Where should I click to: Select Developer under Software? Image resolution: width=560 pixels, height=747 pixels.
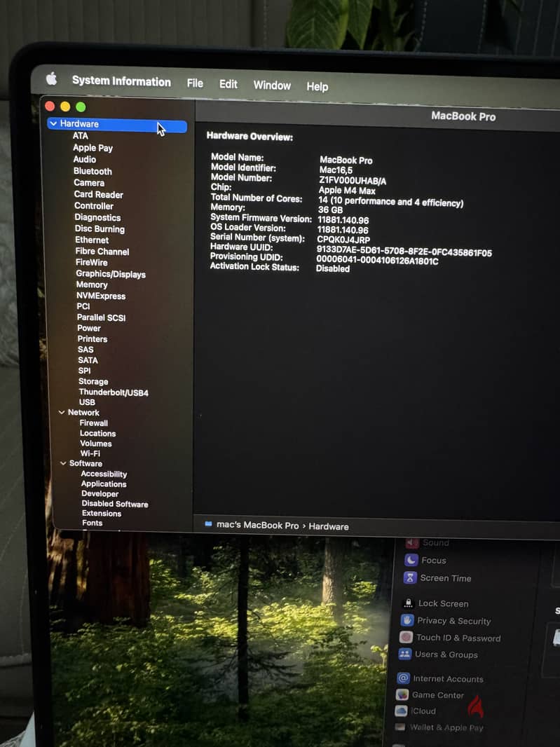100,494
